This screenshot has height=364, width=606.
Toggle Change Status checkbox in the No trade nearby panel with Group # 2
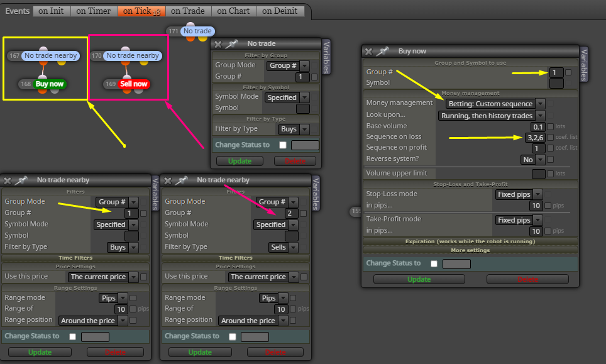point(233,336)
